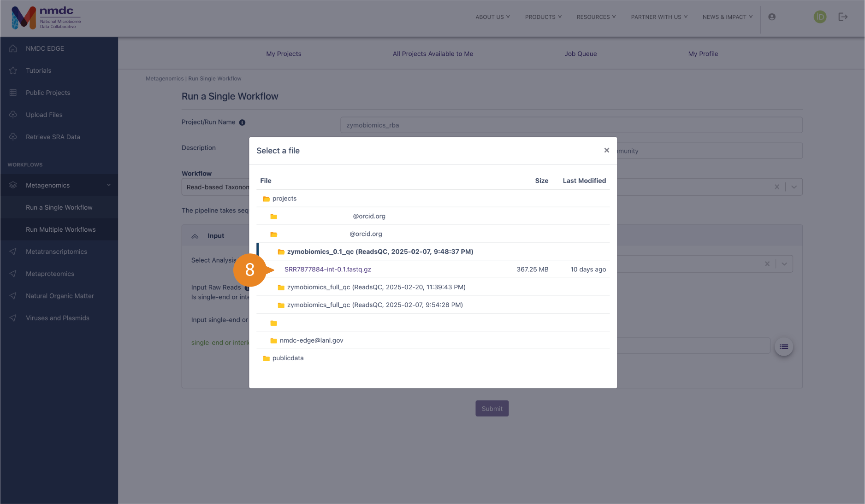Click the Retrieve SRA Data cloud icon
Image resolution: width=865 pixels, height=504 pixels.
click(13, 137)
